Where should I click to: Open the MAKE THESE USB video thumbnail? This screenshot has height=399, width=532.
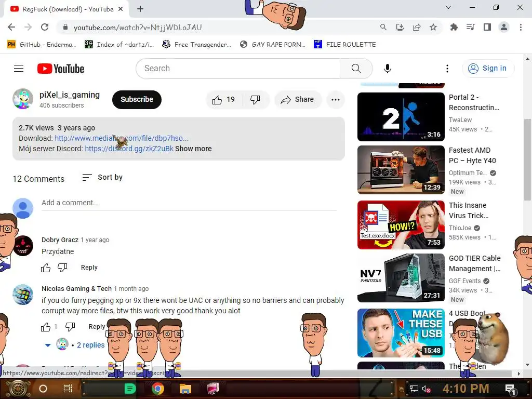(401, 333)
